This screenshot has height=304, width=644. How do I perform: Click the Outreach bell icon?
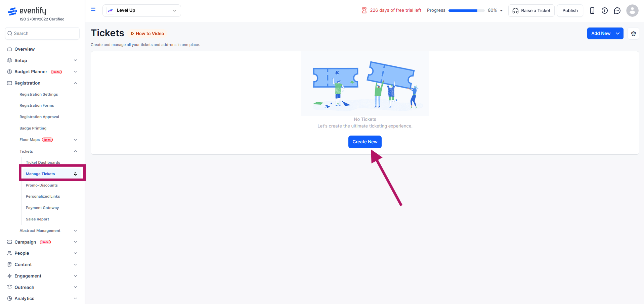coord(10,287)
